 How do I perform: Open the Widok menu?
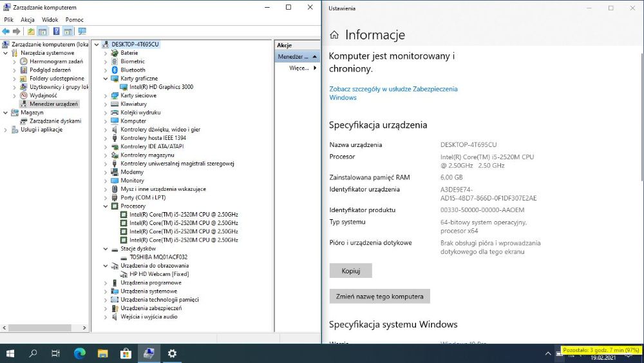(x=50, y=19)
